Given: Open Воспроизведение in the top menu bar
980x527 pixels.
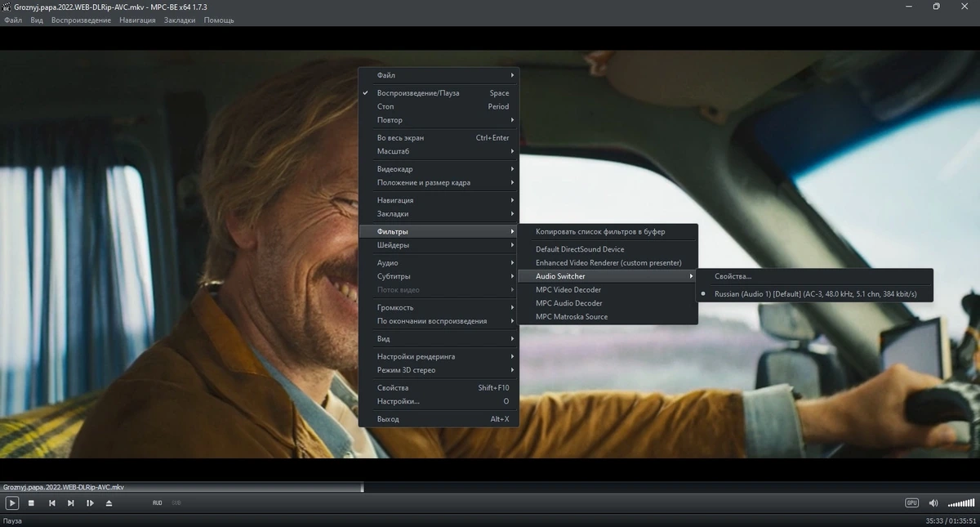Looking at the screenshot, I should click(x=81, y=20).
